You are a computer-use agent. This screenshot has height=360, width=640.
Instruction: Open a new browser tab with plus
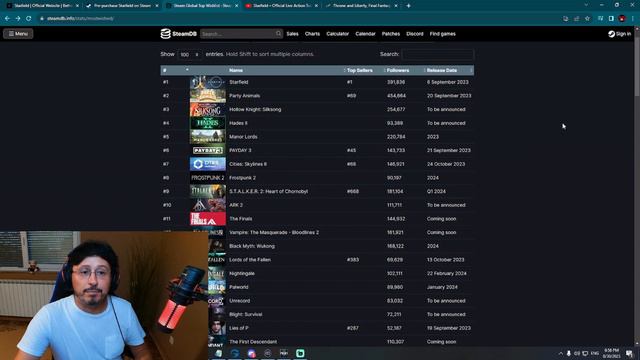408,6
